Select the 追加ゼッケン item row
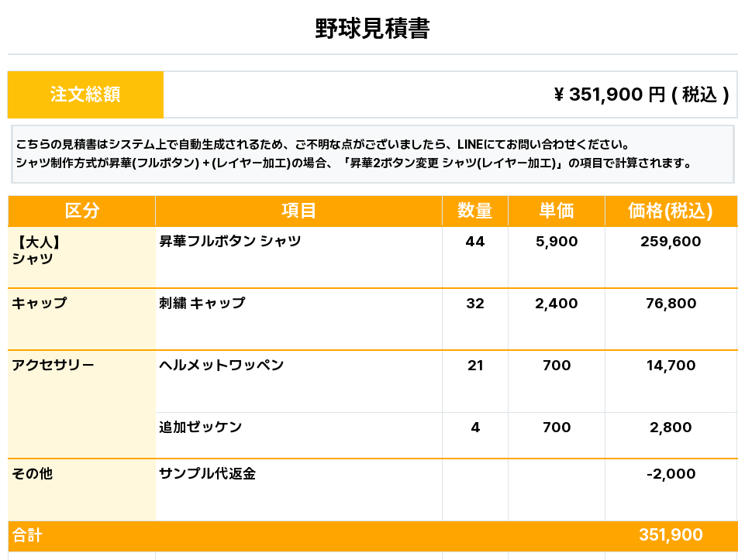 (x=447, y=435)
